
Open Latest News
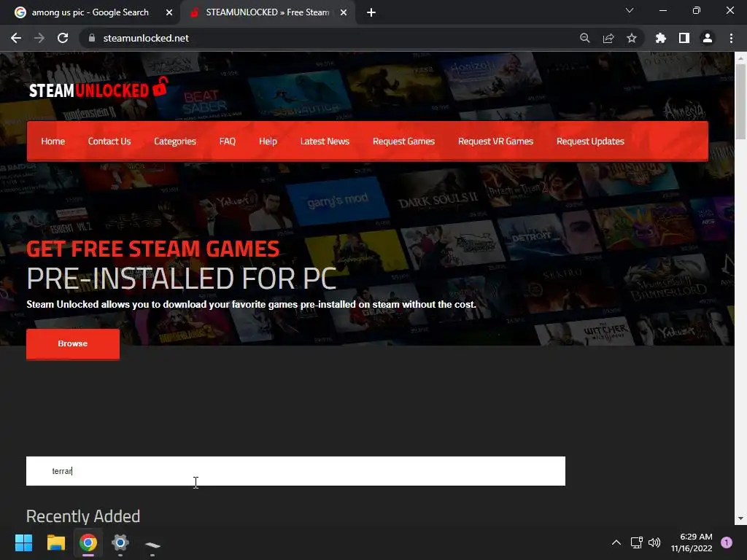[x=325, y=141]
